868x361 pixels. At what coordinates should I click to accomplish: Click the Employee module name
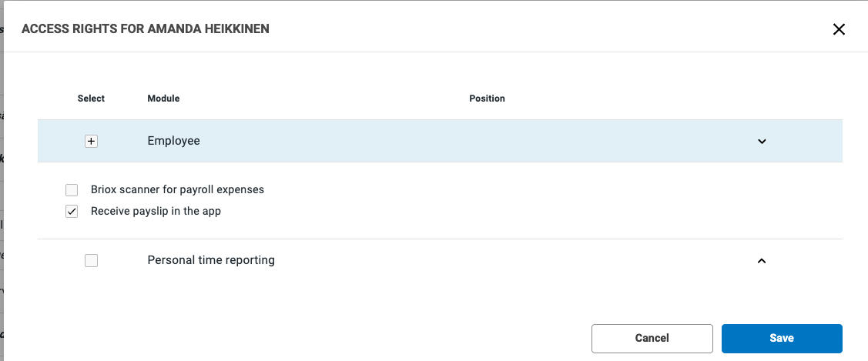(173, 141)
